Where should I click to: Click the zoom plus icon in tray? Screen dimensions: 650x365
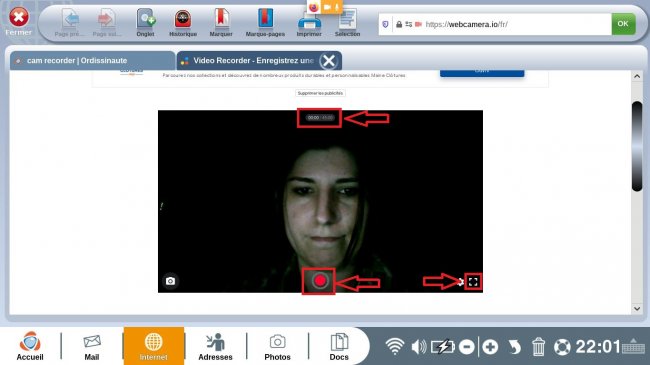pos(490,347)
